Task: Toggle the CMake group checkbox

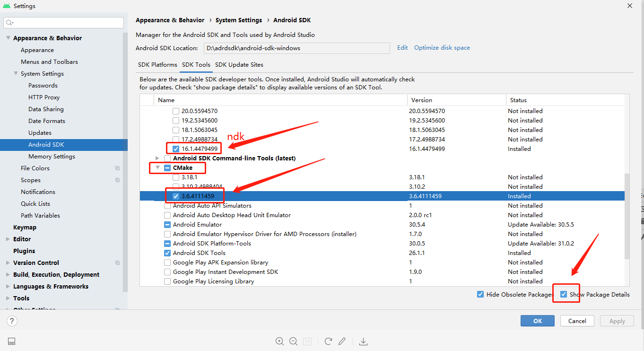Action: pos(167,168)
